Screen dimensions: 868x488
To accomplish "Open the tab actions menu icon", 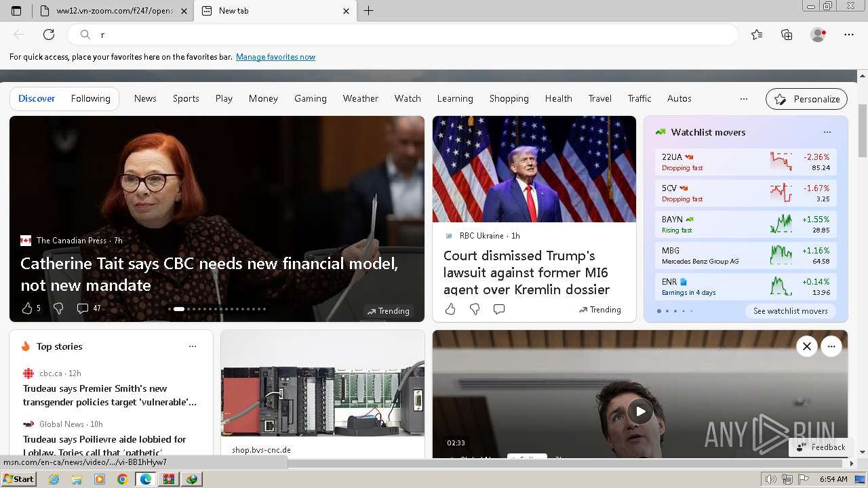I will pos(16,11).
